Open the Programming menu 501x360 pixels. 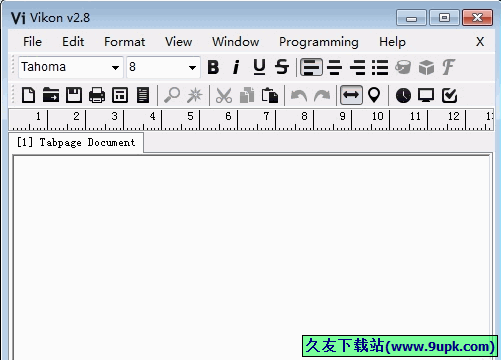[319, 42]
